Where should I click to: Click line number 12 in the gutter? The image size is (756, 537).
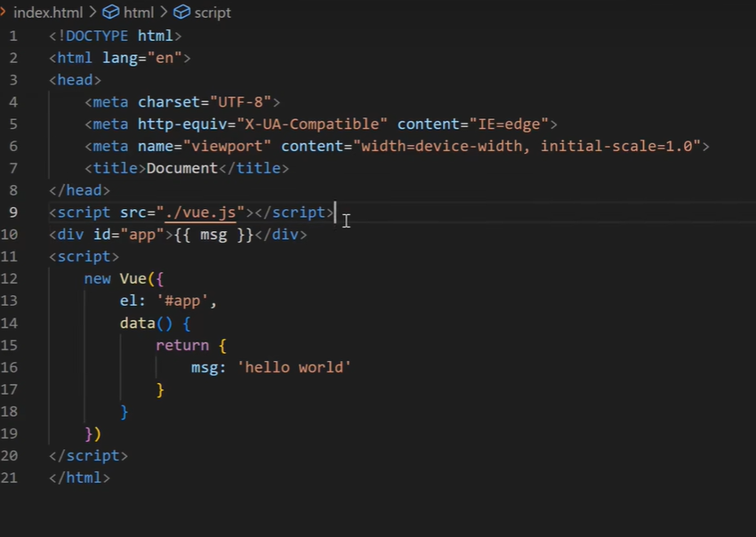click(x=9, y=278)
